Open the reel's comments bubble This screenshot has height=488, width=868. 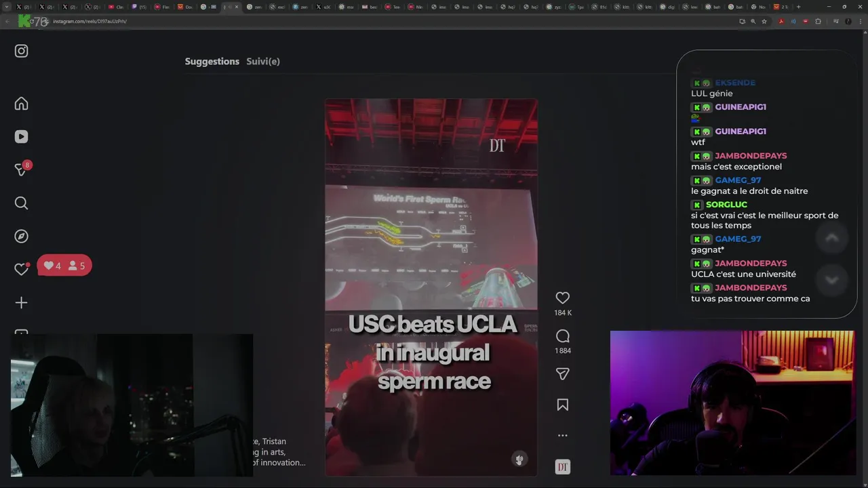(x=562, y=336)
